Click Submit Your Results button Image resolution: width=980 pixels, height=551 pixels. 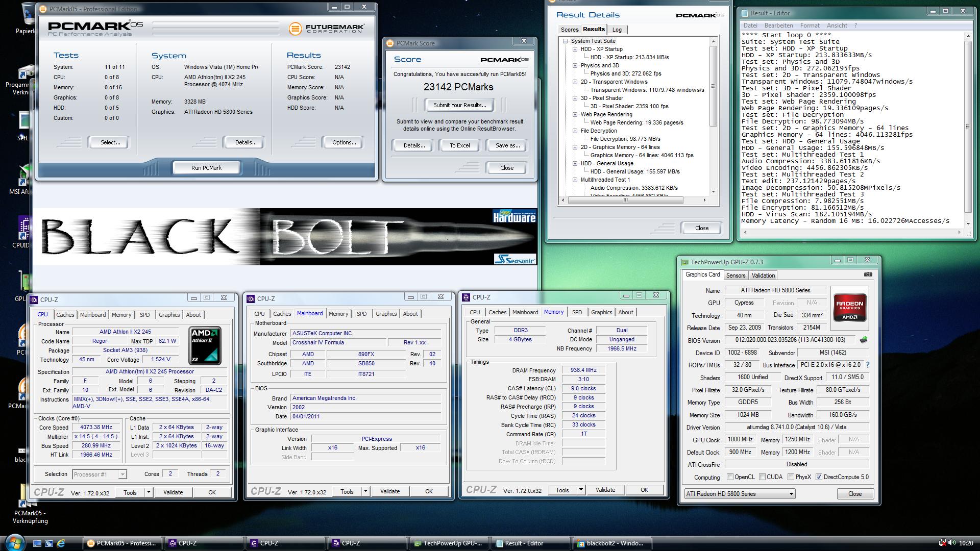(459, 105)
